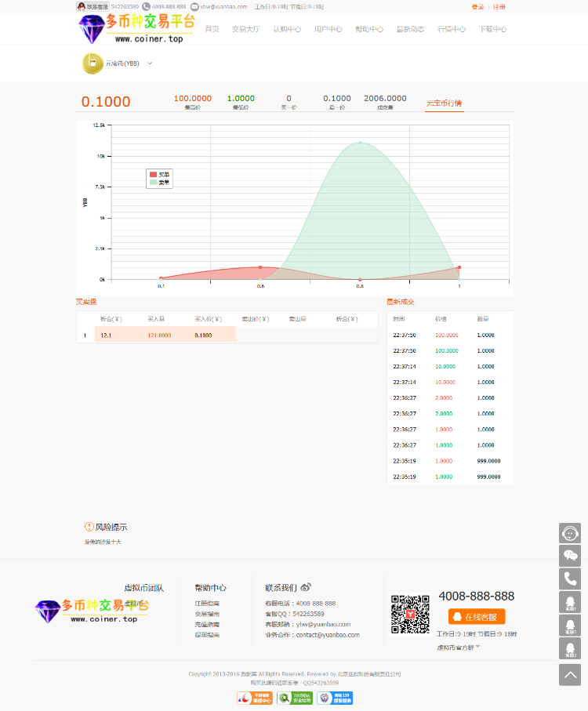Open the 认购中心 nav menu item
This screenshot has height=711, width=588.
click(287, 29)
